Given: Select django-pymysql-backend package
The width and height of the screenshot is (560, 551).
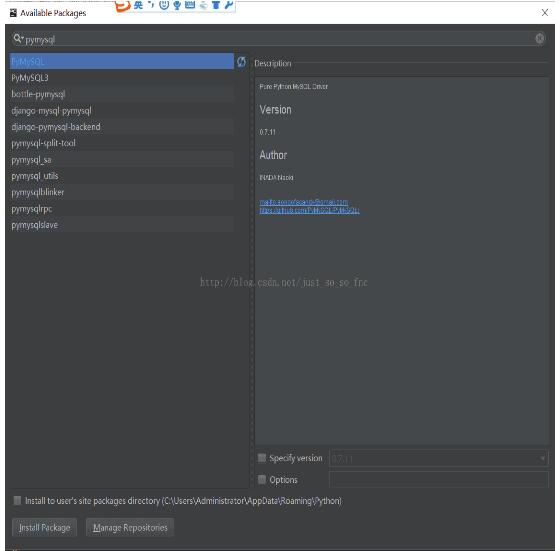Looking at the screenshot, I should 122,127.
